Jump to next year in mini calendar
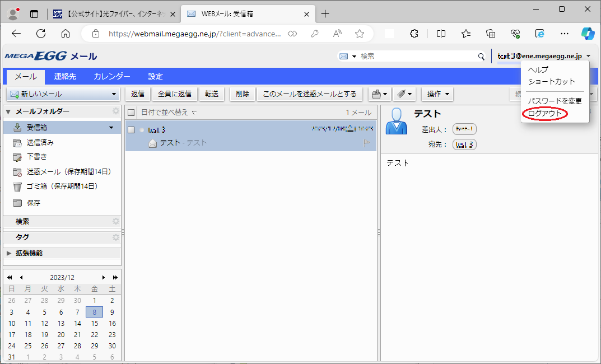 (115, 277)
